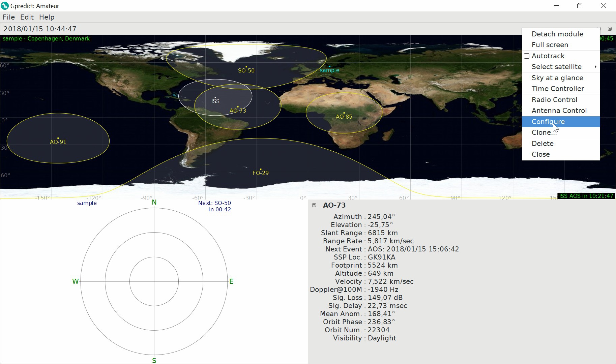Screen dimensions: 616x364
Task: Click the Orbit Phase value 236,83°
Action: coord(381,322)
